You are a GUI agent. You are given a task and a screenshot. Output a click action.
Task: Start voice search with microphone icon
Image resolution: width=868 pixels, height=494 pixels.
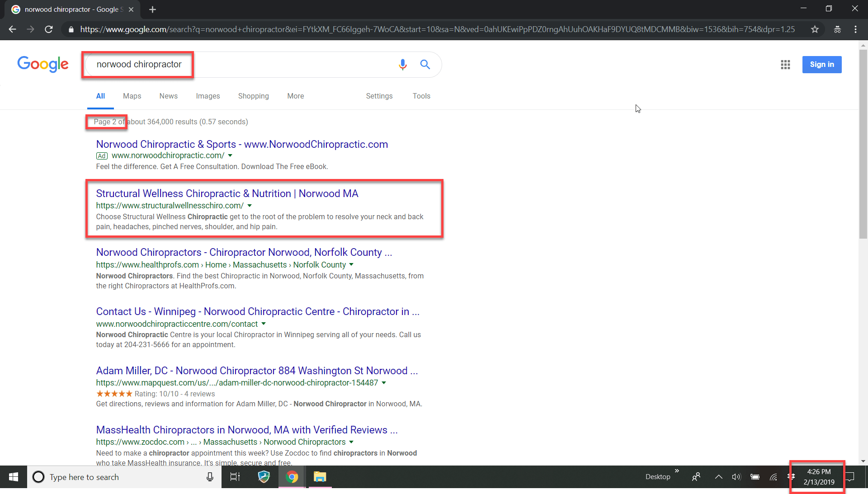pyautogui.click(x=402, y=65)
